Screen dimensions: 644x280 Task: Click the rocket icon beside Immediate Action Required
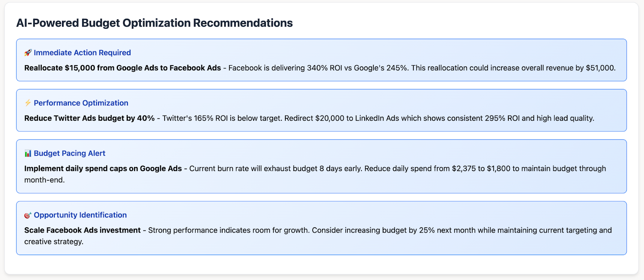pos(28,53)
